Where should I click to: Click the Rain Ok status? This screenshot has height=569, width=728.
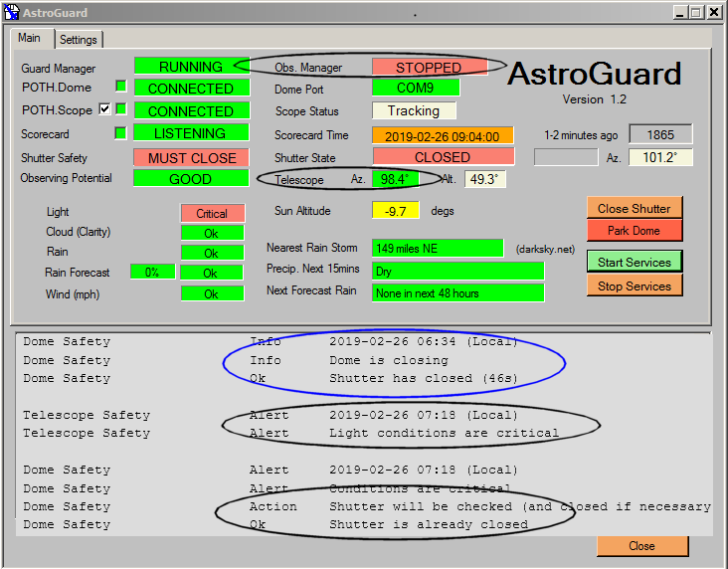pyautogui.click(x=212, y=253)
